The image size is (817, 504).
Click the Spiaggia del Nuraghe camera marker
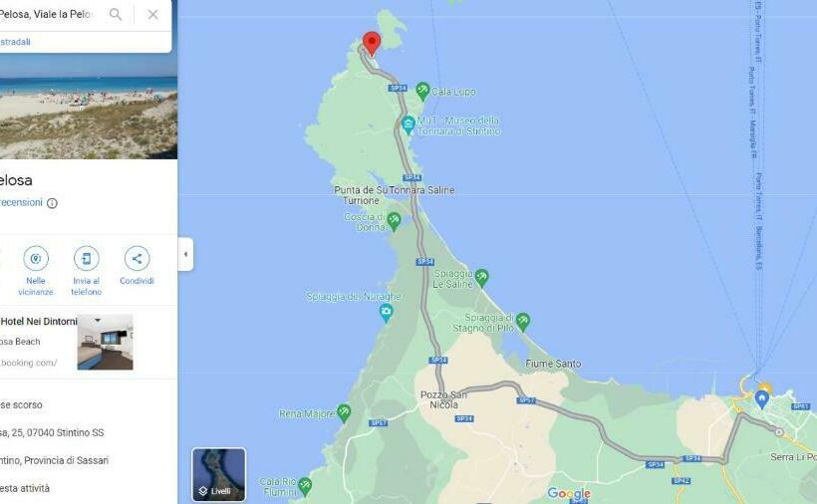(x=387, y=313)
